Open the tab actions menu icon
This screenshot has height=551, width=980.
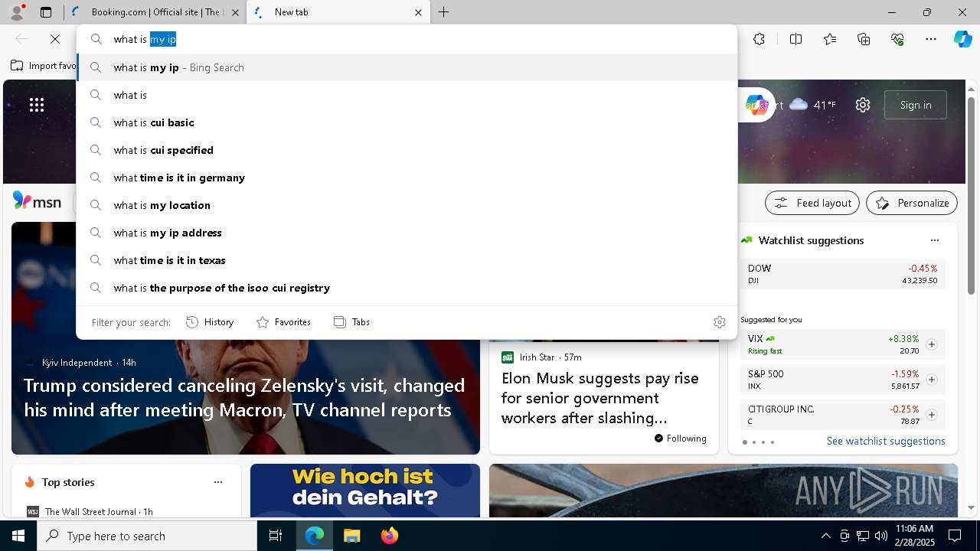tap(46, 12)
